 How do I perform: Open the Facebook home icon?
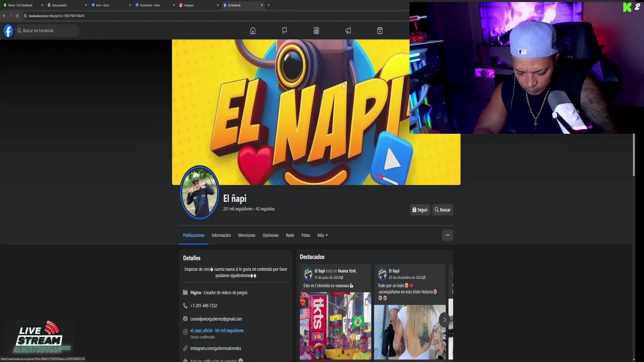(253, 31)
